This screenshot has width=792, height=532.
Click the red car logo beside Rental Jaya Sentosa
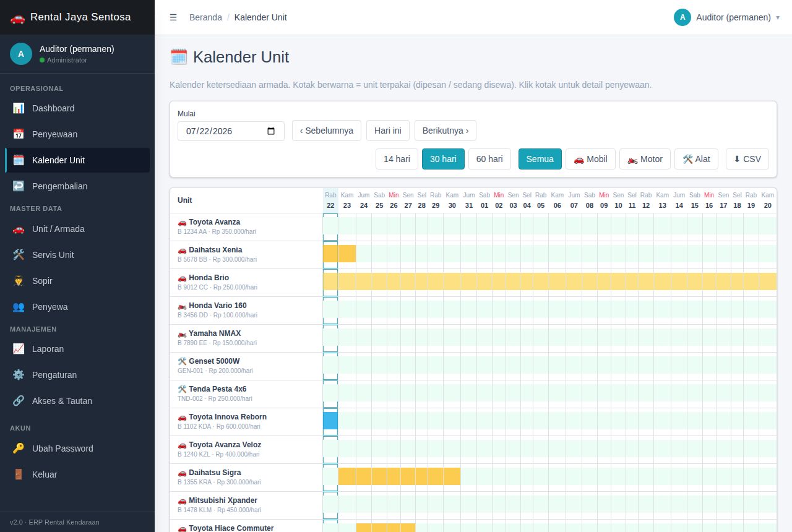[17, 17]
